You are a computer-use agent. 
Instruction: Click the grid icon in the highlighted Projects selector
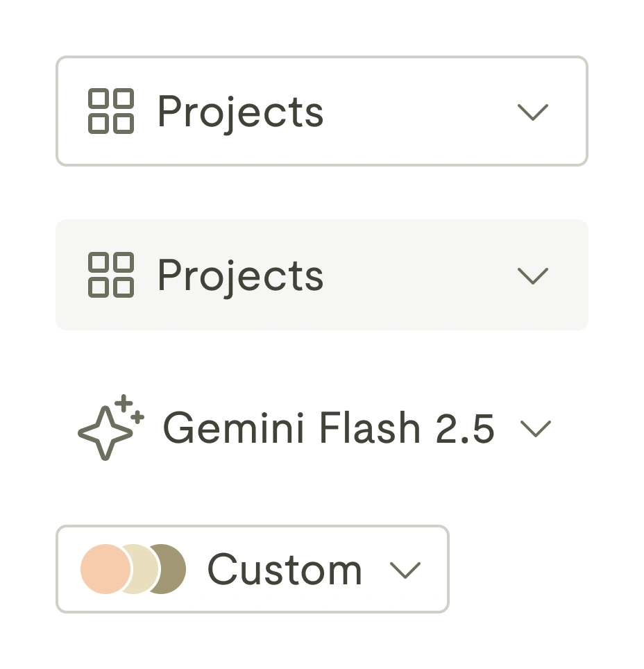110,275
